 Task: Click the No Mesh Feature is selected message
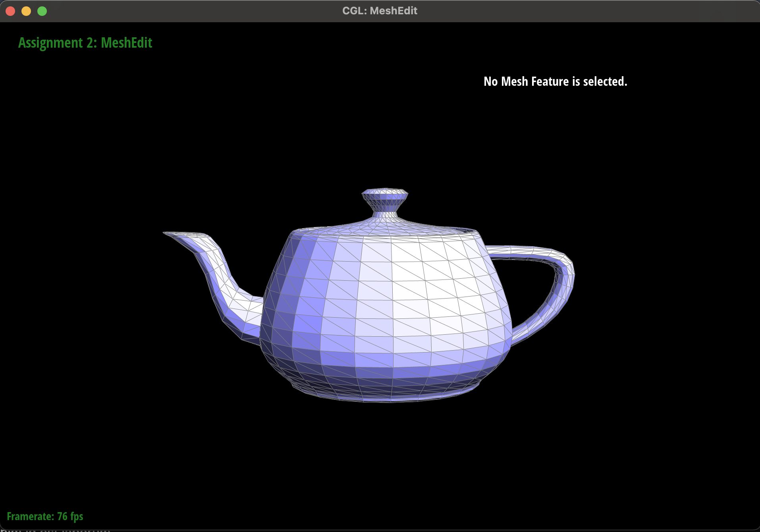(555, 81)
